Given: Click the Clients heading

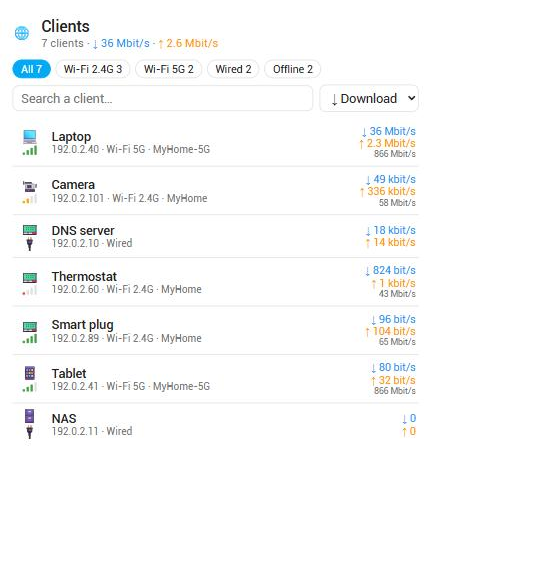Looking at the screenshot, I should tap(65, 26).
